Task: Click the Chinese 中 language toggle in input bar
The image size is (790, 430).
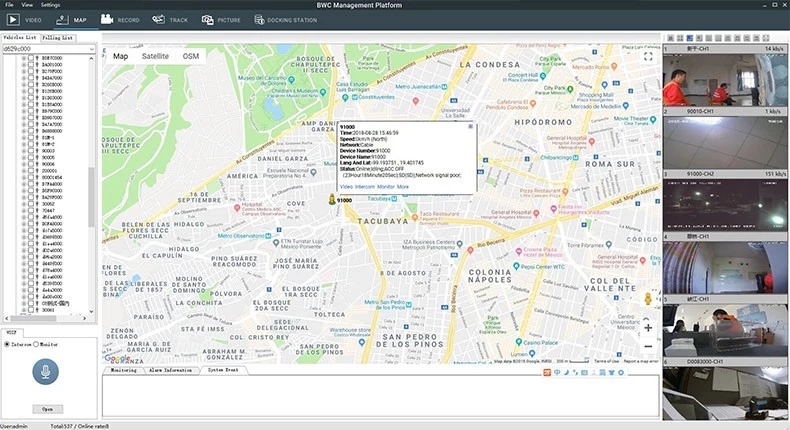Action: pos(557,373)
